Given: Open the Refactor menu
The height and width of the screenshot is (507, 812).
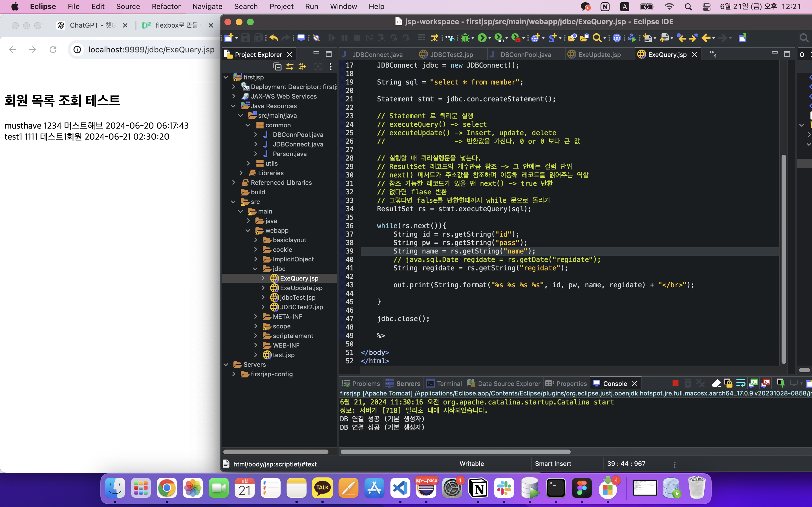Looking at the screenshot, I should pos(166,6).
